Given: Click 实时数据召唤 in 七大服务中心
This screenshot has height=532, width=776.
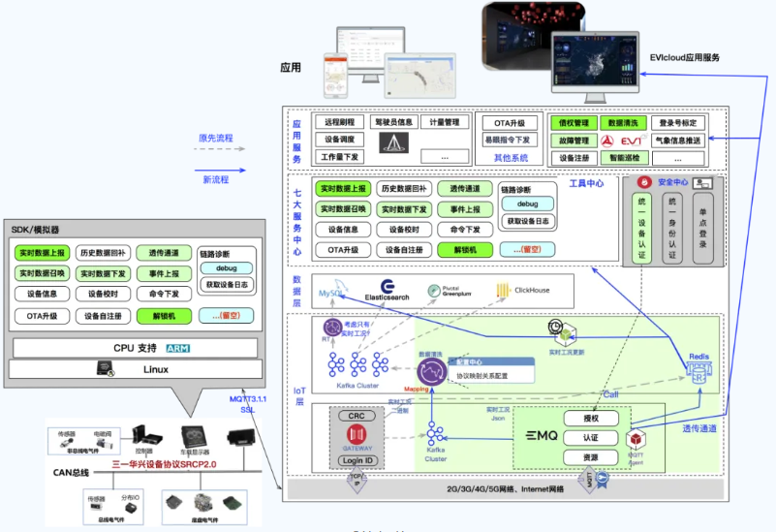Looking at the screenshot, I should [343, 209].
